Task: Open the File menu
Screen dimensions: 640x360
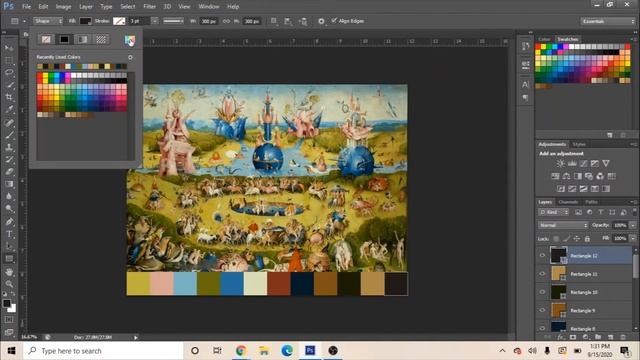Action: tap(27, 7)
